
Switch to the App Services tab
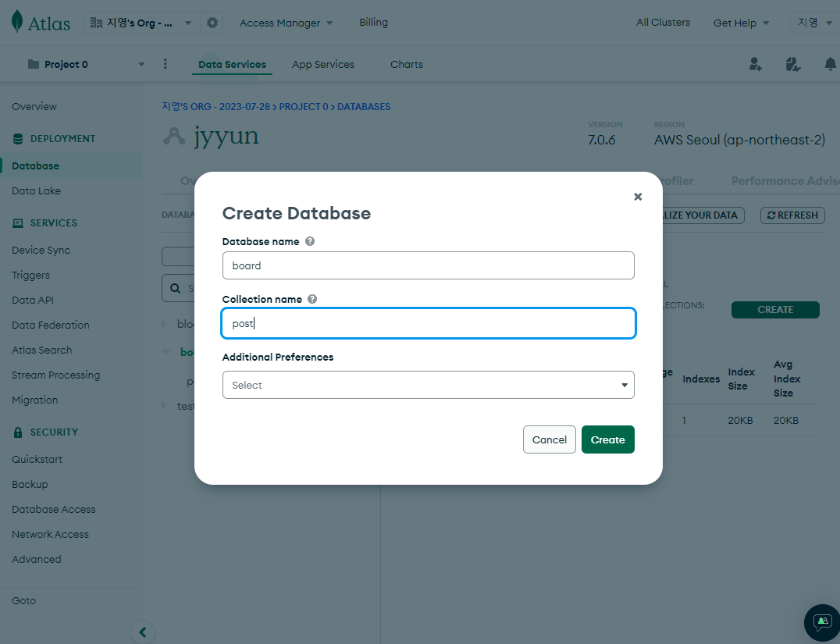[x=322, y=64]
